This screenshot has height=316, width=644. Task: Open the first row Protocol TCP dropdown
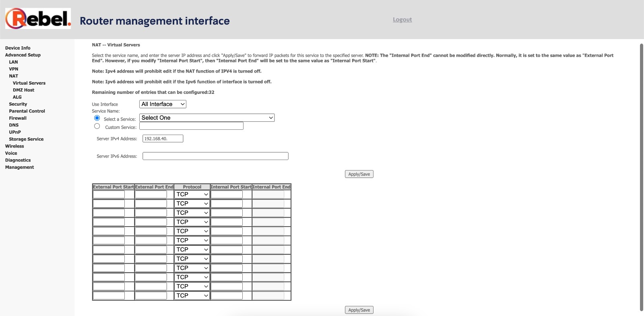(x=192, y=194)
